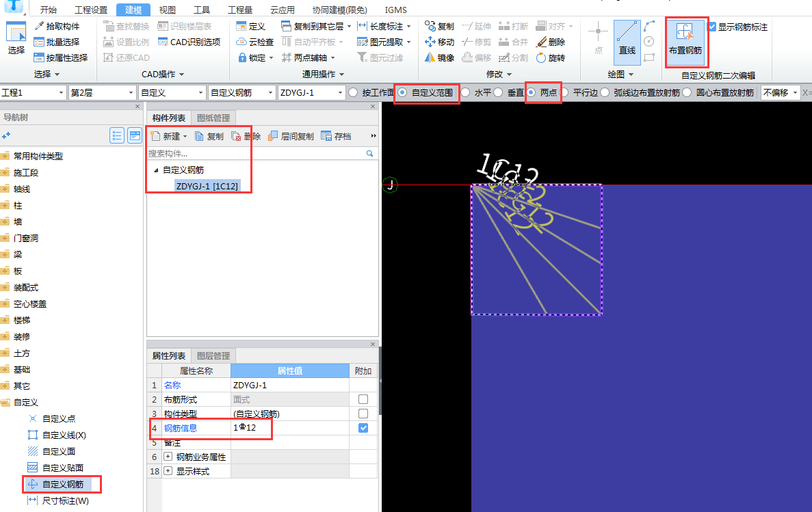
Task: Click the 钢筋信息 value cell
Action: click(289, 428)
